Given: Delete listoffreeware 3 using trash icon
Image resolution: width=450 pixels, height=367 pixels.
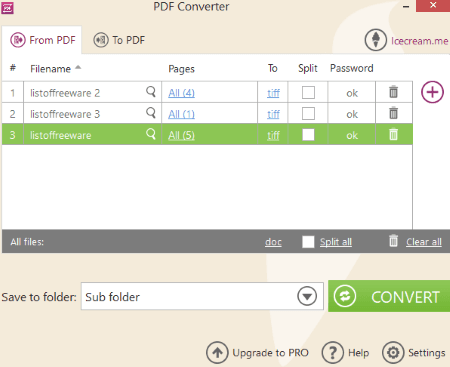Looking at the screenshot, I should (x=393, y=113).
